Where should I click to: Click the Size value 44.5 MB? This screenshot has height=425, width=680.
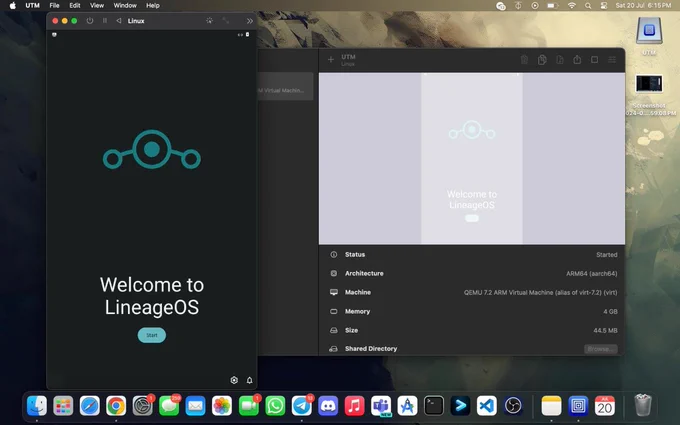coord(605,330)
